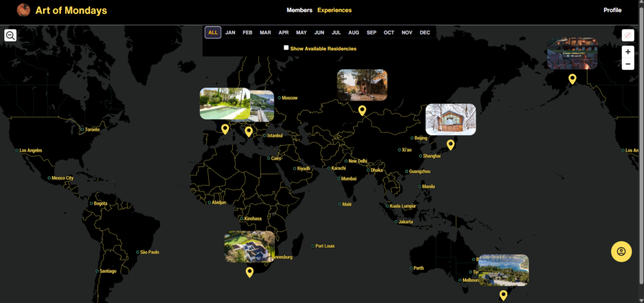This screenshot has height=303, width=644.
Task: Filter residencies by JAN
Action: [x=230, y=33]
